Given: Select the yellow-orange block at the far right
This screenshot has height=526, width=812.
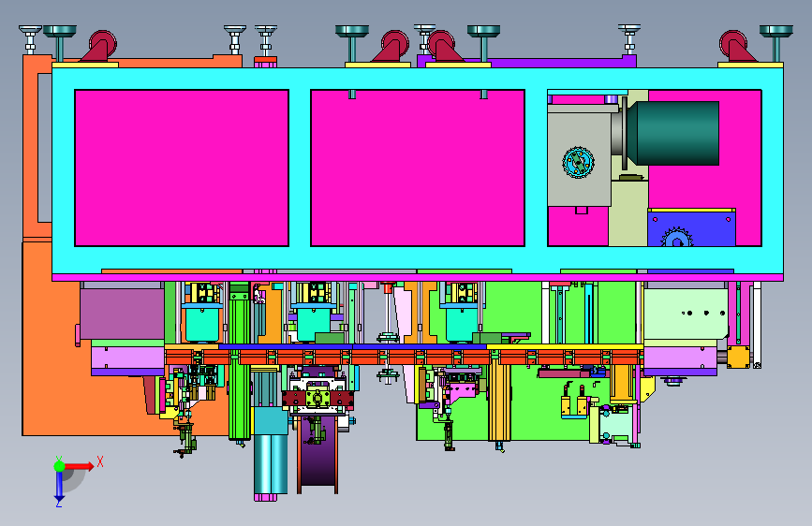Looking at the screenshot, I should (x=738, y=357).
